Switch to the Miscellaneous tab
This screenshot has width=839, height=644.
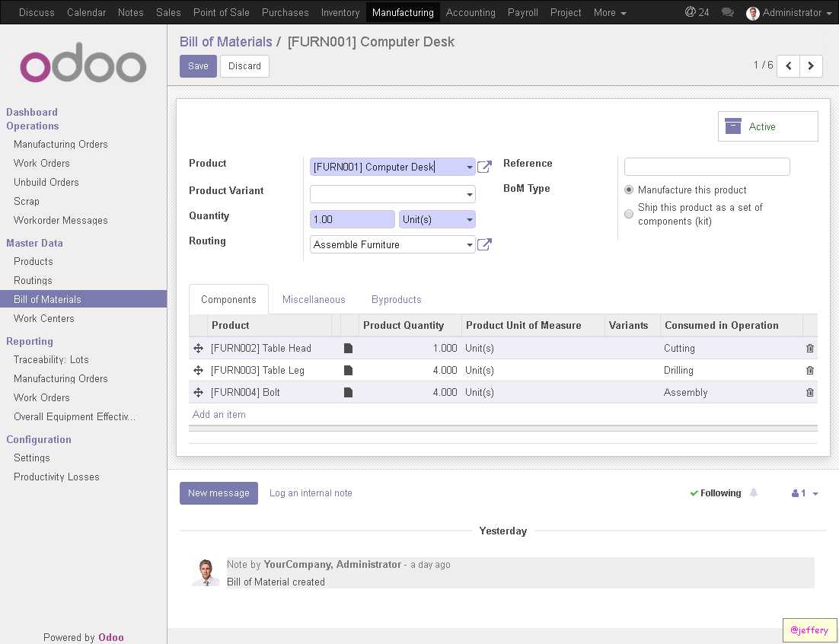(314, 299)
